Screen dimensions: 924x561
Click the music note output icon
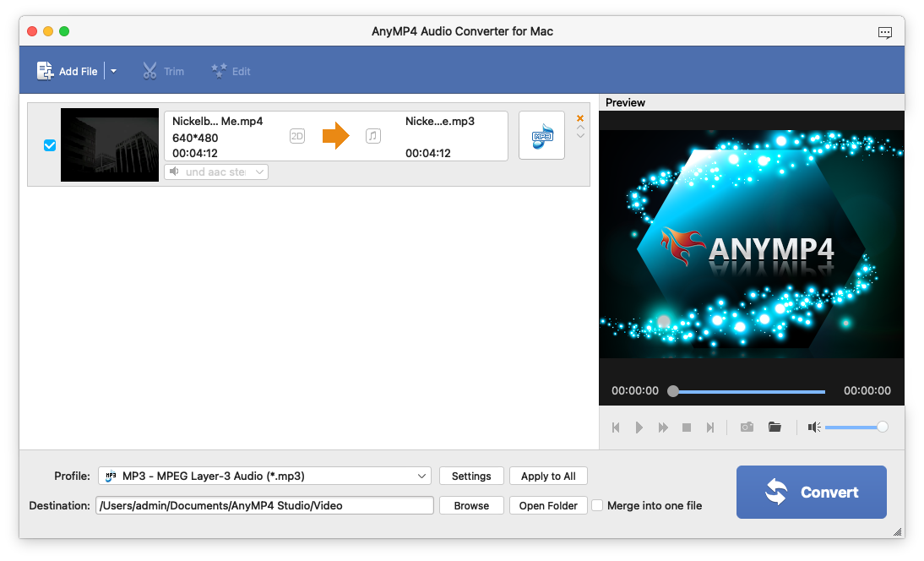click(373, 136)
